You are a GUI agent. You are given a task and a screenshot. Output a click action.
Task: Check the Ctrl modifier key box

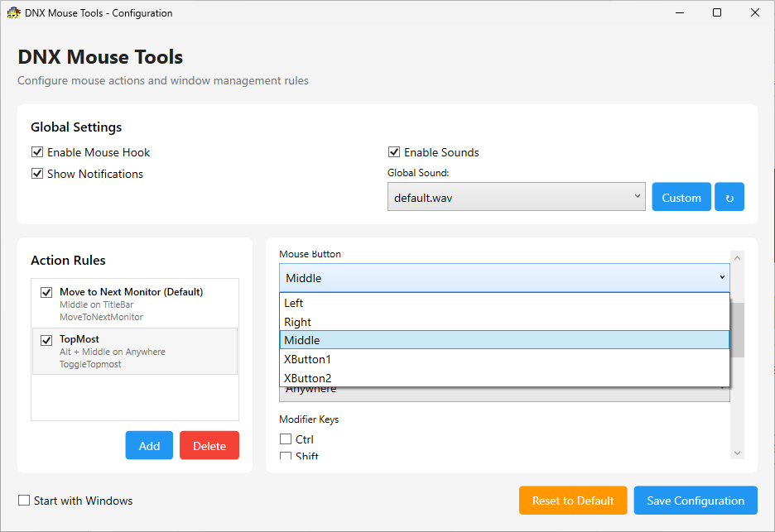point(286,439)
